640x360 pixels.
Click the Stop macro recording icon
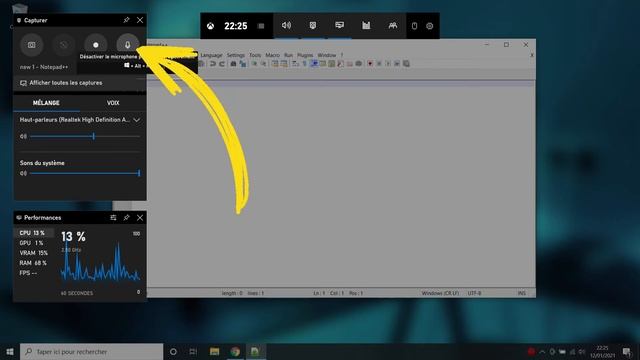[x=379, y=64]
